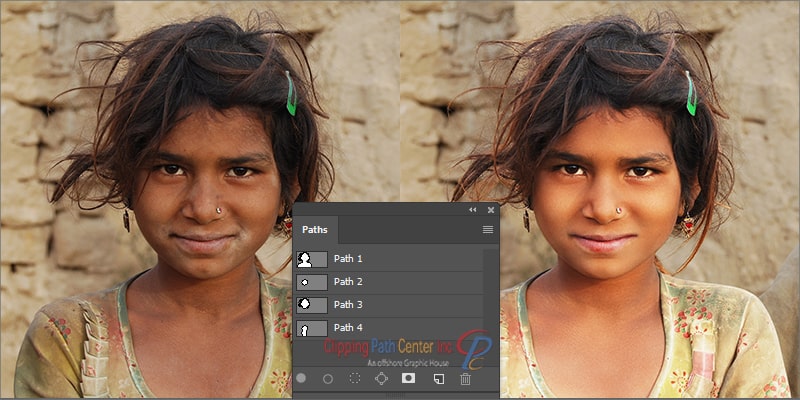
Task: Select the Path 1 row
Action: [x=389, y=259]
